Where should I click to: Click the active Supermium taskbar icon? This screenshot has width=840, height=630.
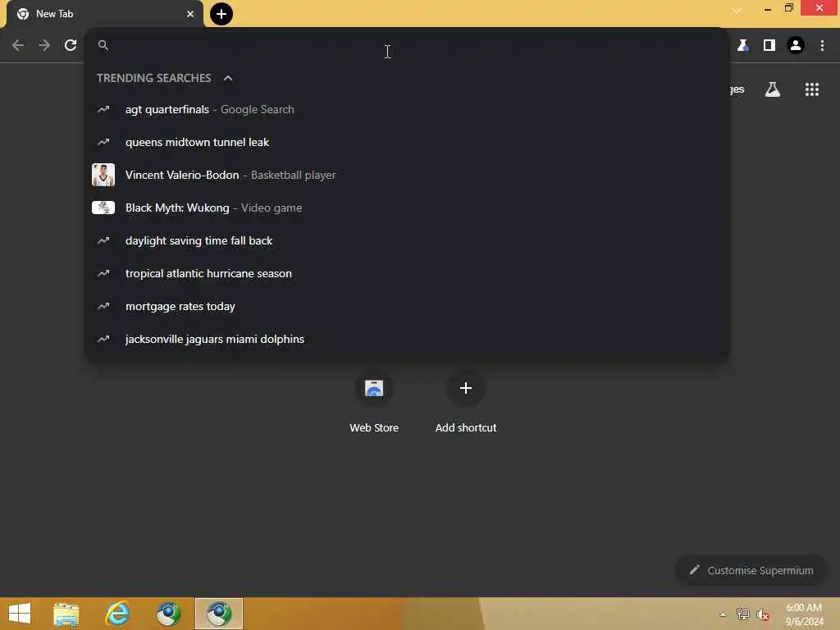[x=218, y=614]
